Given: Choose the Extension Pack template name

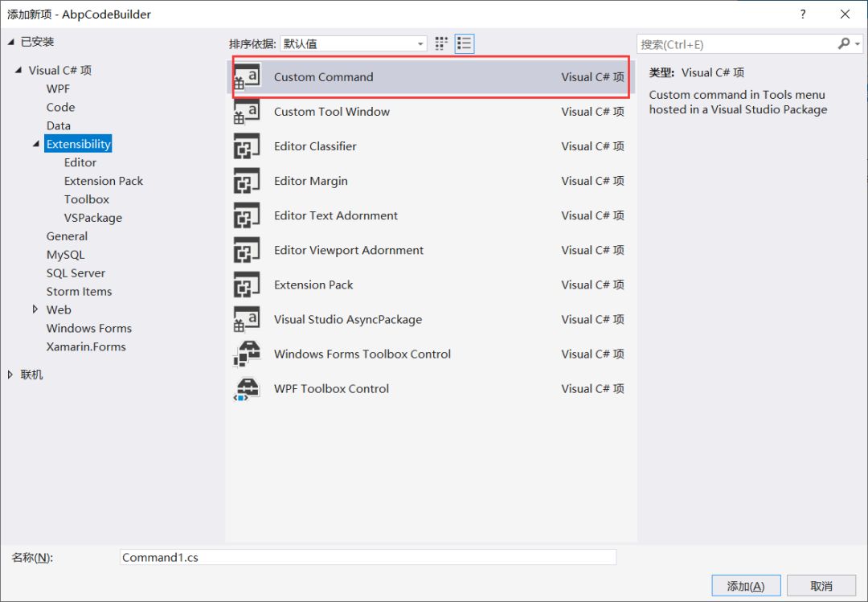Looking at the screenshot, I should (313, 285).
